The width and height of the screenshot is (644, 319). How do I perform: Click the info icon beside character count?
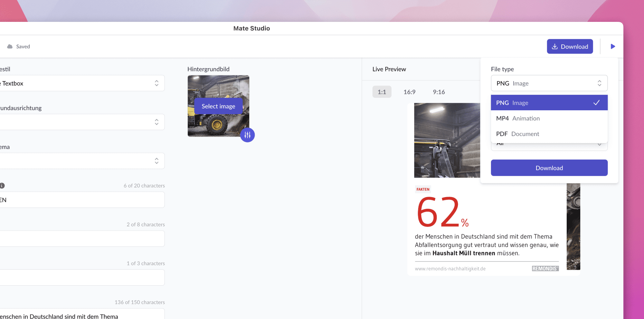[x=2, y=186]
